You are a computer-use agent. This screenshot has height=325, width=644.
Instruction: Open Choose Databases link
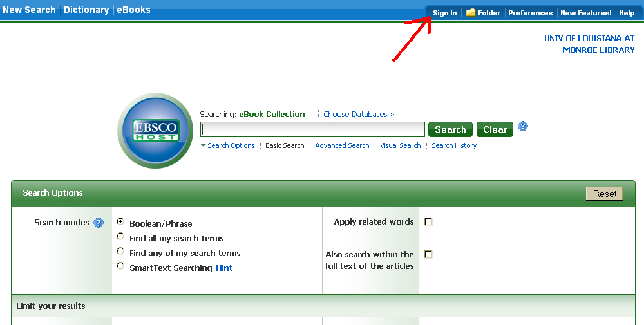pos(359,114)
